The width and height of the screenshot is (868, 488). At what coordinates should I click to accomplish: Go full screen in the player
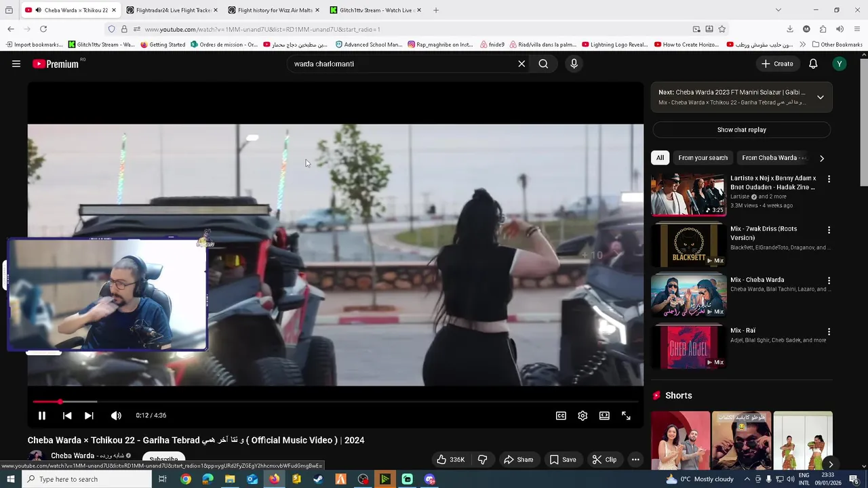point(626,415)
